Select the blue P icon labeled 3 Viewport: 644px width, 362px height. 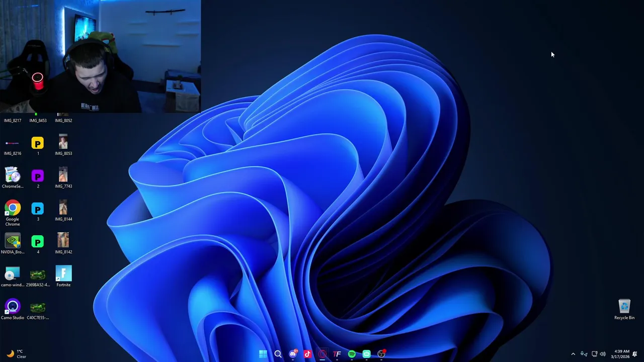[38, 209]
